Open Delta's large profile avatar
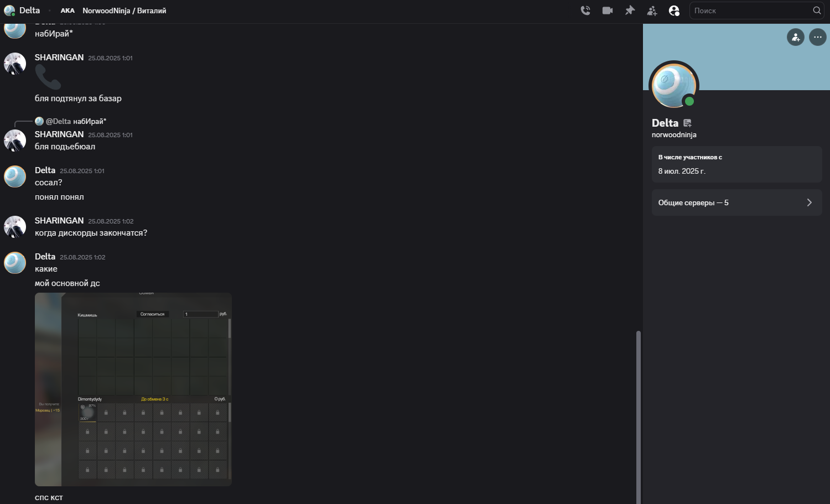The width and height of the screenshot is (830, 504). (x=674, y=86)
